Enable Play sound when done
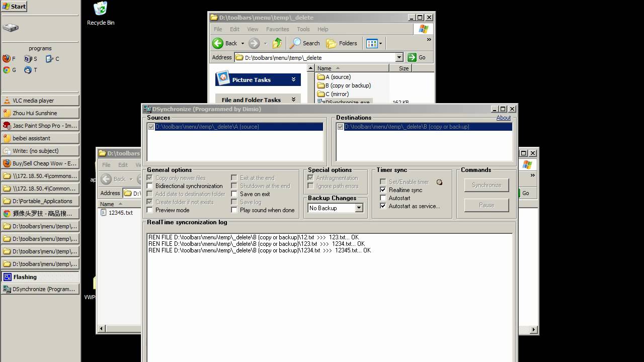This screenshot has width=644, height=362. pyautogui.click(x=234, y=210)
